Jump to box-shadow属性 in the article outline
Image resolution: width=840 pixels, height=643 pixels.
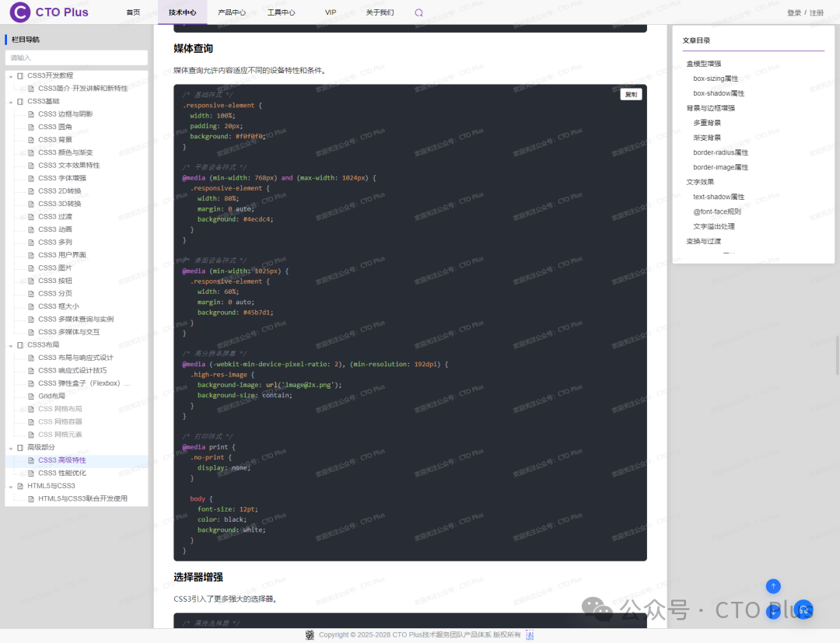coord(719,93)
